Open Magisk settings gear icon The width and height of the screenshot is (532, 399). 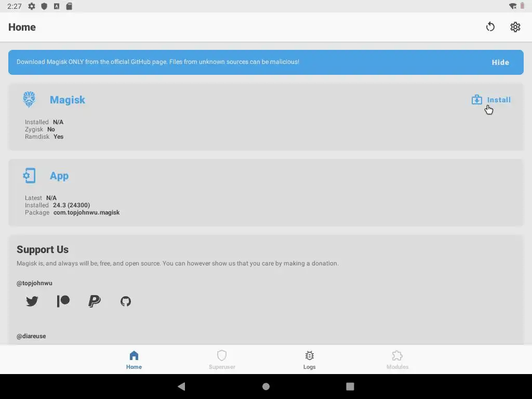(x=515, y=27)
